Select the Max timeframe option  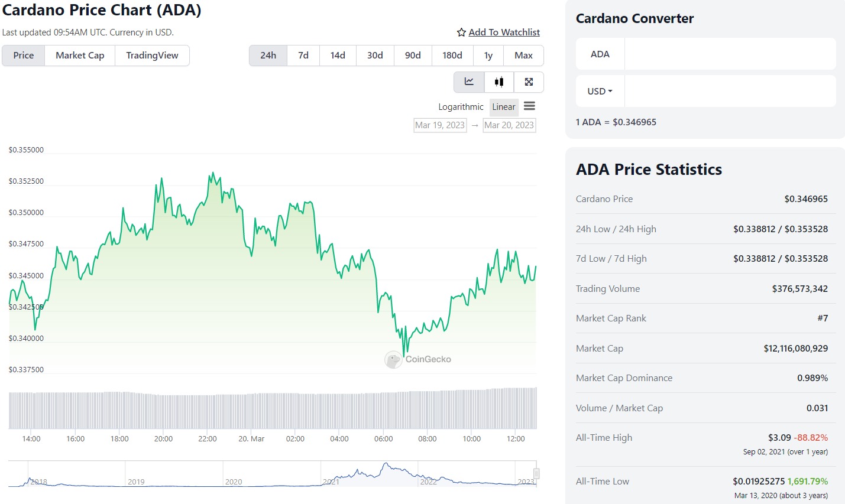point(523,55)
